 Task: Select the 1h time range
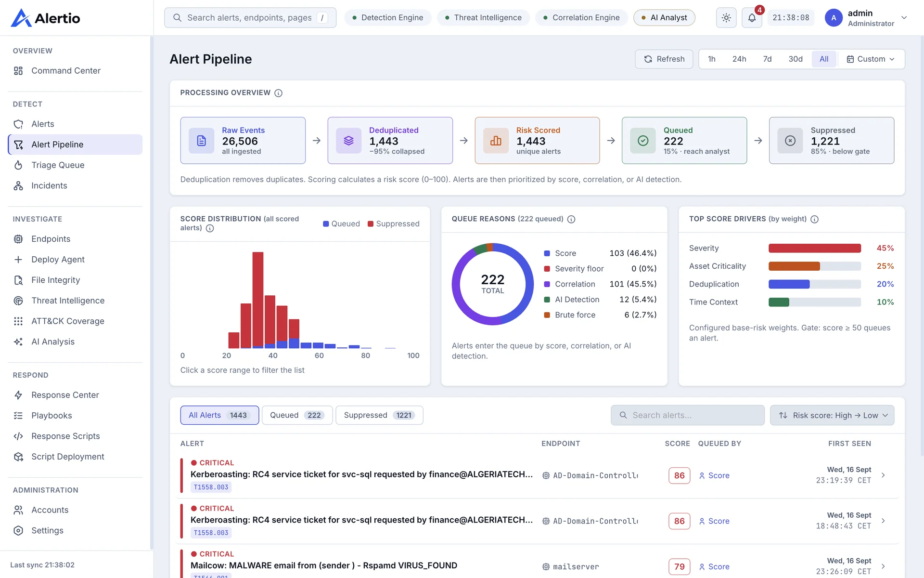coord(711,59)
